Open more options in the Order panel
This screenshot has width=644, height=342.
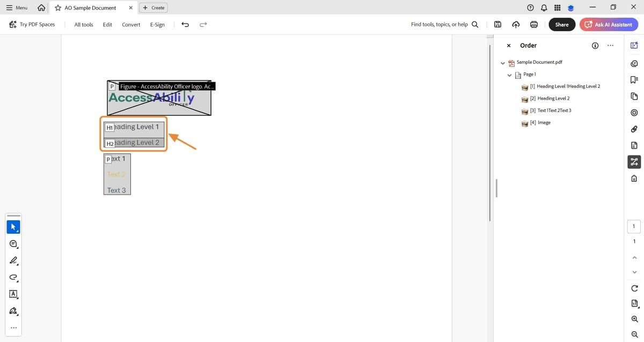pyautogui.click(x=610, y=46)
